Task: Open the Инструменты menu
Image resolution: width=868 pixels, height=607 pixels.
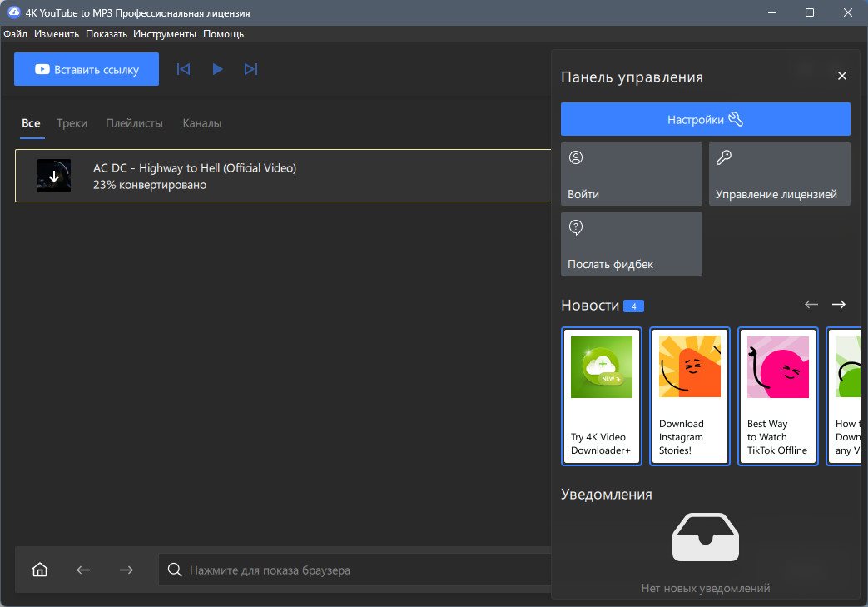Action: 165,34
